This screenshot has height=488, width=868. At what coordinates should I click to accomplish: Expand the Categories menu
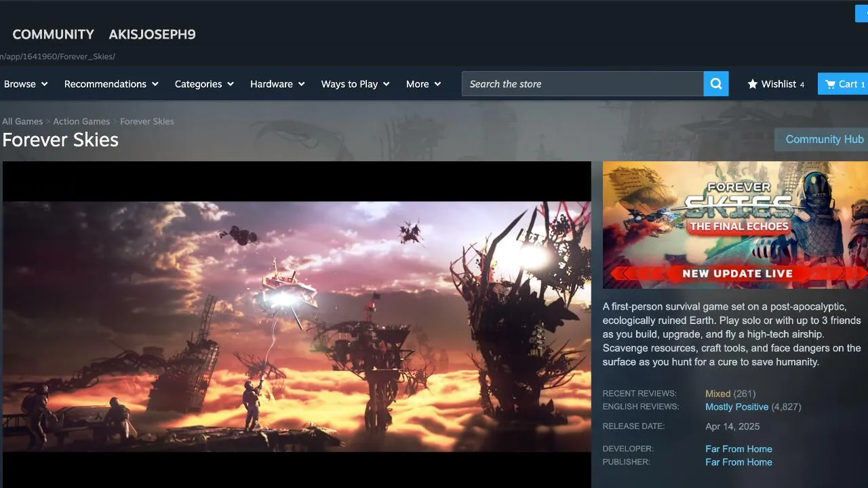click(204, 84)
